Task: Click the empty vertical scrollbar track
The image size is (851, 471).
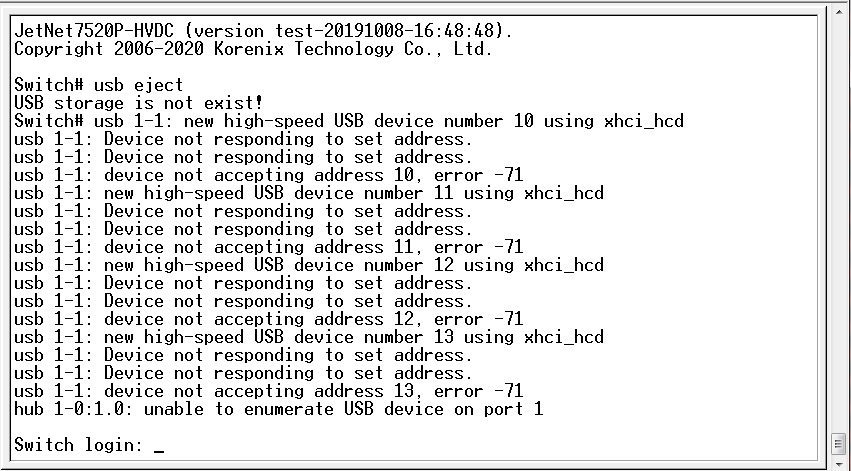Action: point(839,220)
